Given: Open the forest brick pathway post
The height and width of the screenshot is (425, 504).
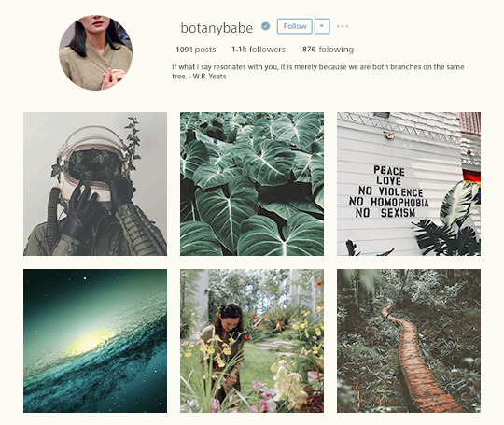Looking at the screenshot, I should 409,341.
